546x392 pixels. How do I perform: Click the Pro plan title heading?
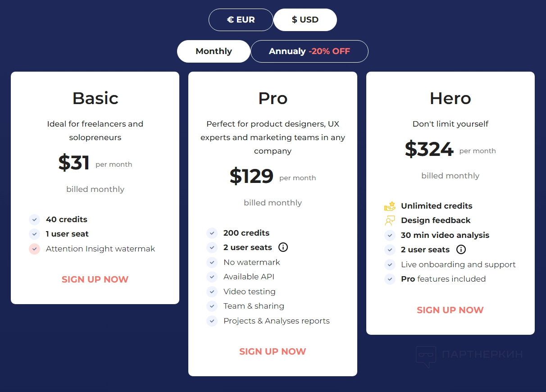273,98
